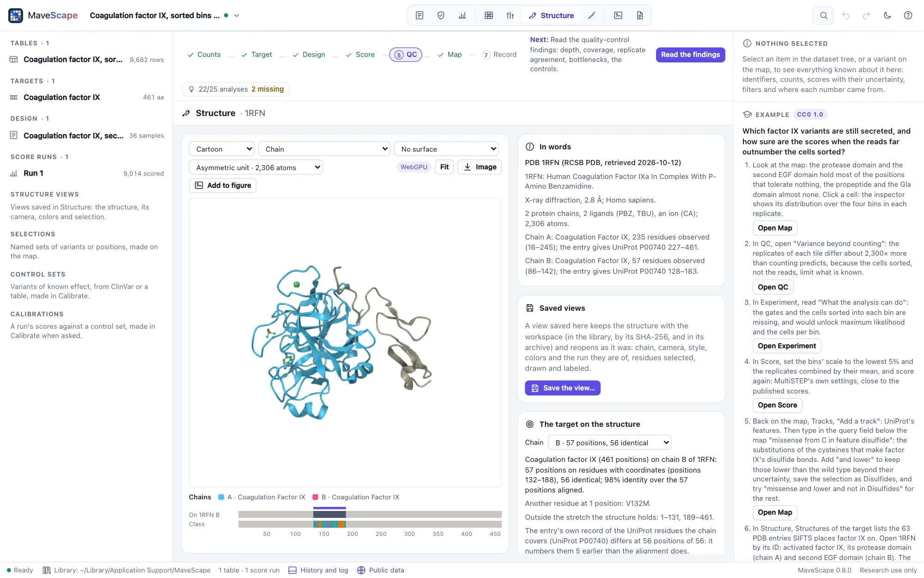Open the grid map tab icon

point(489,15)
